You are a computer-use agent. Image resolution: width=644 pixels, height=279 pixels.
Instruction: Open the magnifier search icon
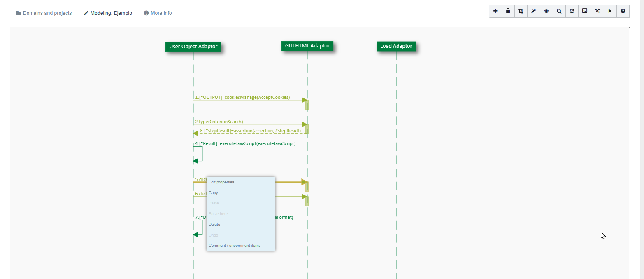(x=559, y=11)
